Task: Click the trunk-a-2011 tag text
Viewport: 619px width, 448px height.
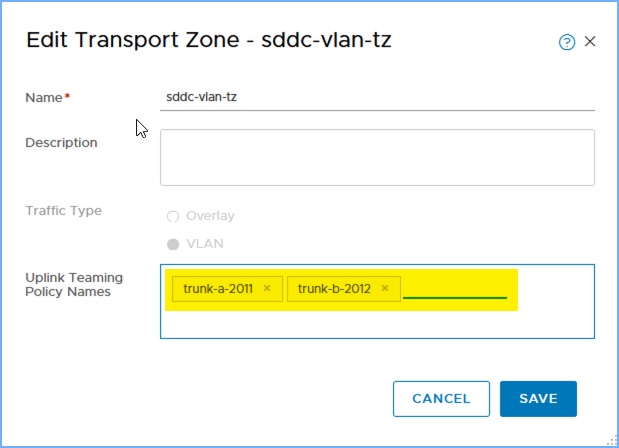Action: click(217, 289)
